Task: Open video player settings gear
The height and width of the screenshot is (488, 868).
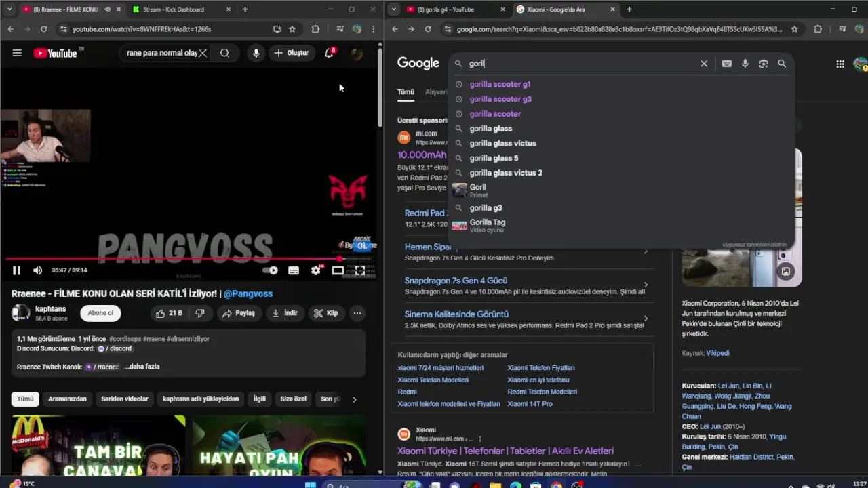Action: (315, 270)
